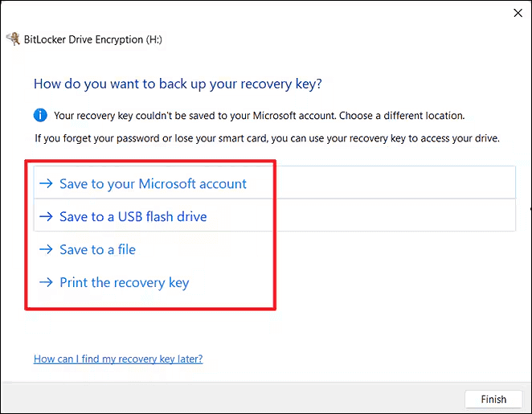Click the red highlight outline around the options

pyautogui.click(x=275, y=233)
